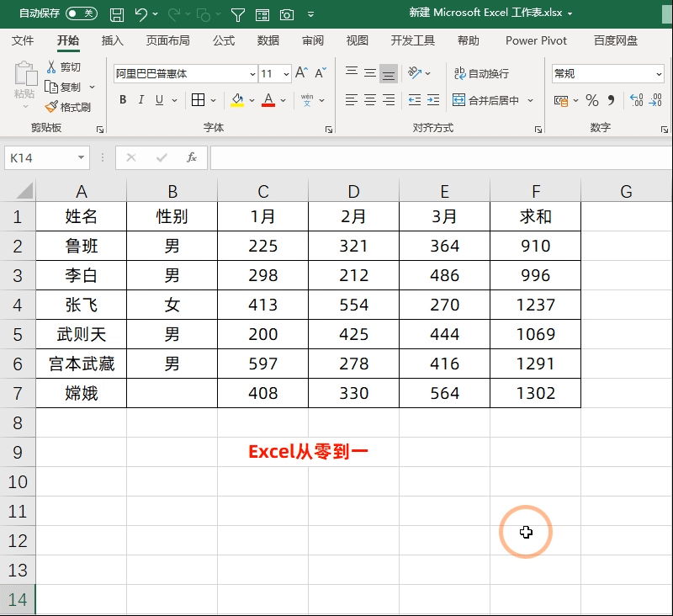Open the Borders icon in font group
Viewport: 673px width, 616px height.
199,100
